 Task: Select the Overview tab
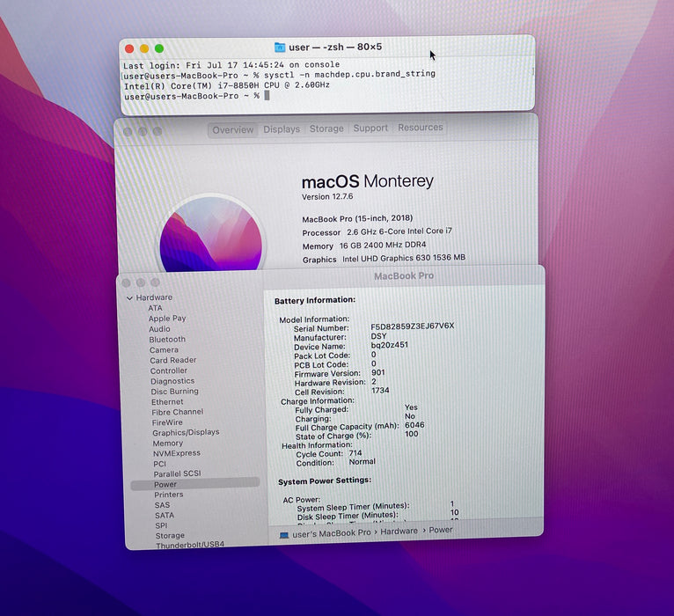tap(232, 130)
